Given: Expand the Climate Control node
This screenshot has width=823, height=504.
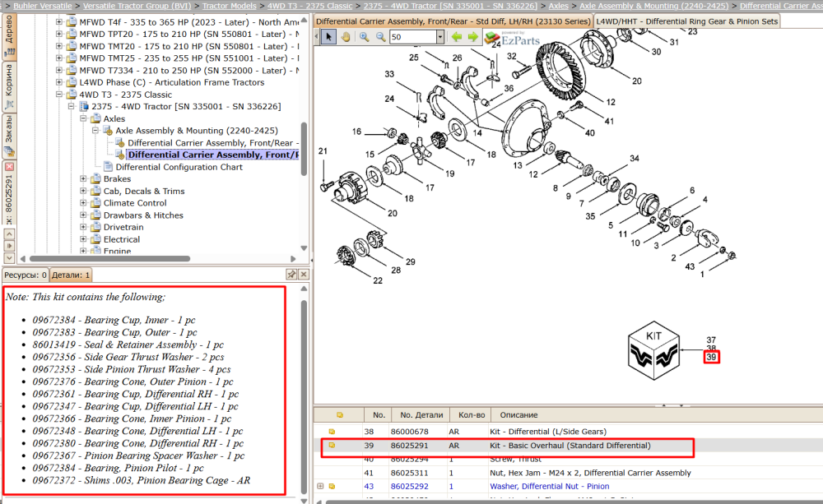Looking at the screenshot, I should (x=83, y=203).
